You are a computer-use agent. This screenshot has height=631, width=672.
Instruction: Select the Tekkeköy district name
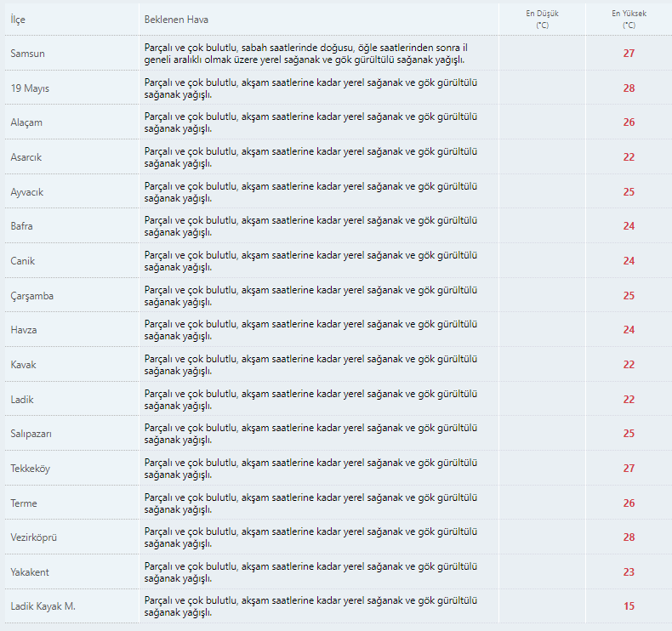click(30, 469)
